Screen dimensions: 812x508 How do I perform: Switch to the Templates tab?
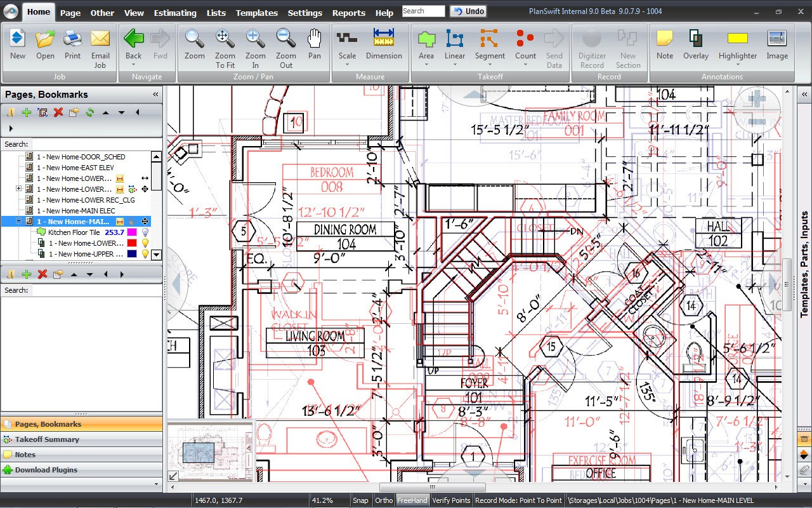256,13
